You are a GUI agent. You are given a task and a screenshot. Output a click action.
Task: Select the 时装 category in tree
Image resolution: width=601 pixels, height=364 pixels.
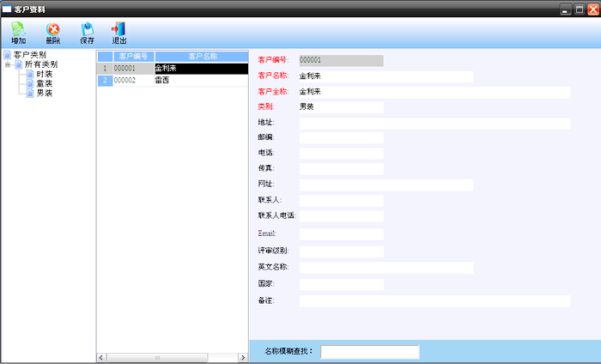coord(44,74)
